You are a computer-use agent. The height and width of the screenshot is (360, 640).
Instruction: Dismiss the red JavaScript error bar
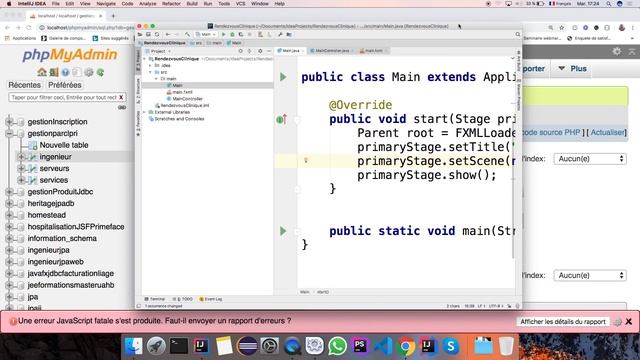629,322
